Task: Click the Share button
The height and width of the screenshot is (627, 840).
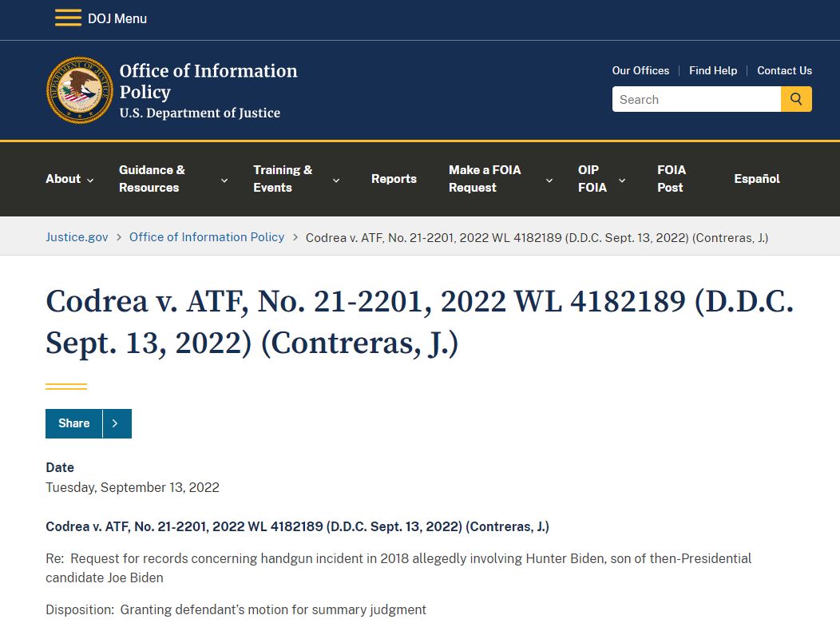Action: point(74,423)
